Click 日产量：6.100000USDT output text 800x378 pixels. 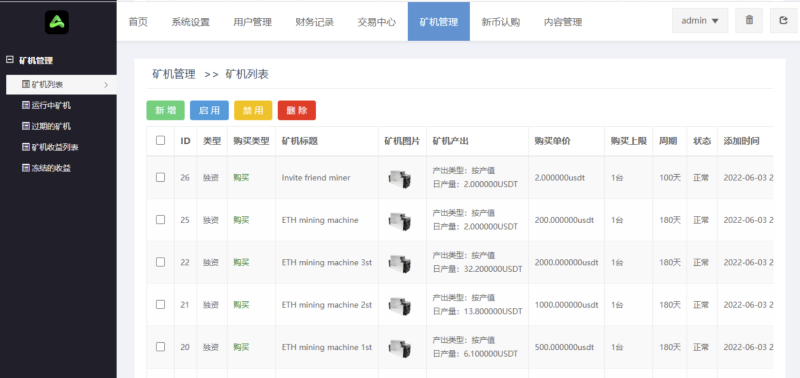click(476, 354)
